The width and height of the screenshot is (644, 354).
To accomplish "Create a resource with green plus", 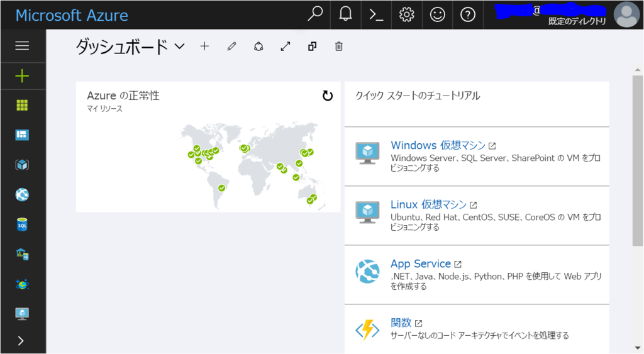I will click(22, 76).
